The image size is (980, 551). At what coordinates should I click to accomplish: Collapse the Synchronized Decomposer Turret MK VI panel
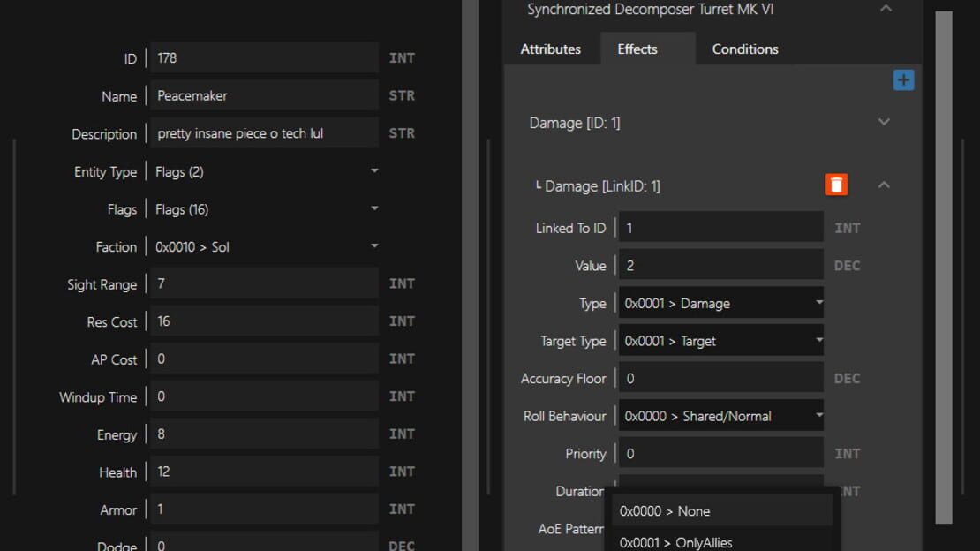click(886, 9)
